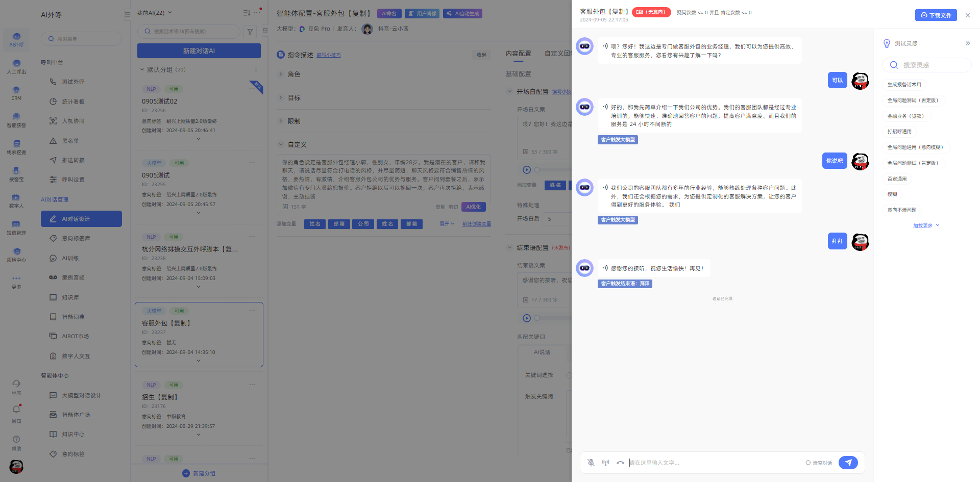
Task: Select the 生成报备话术用 inspiration tag
Action: tap(904, 85)
